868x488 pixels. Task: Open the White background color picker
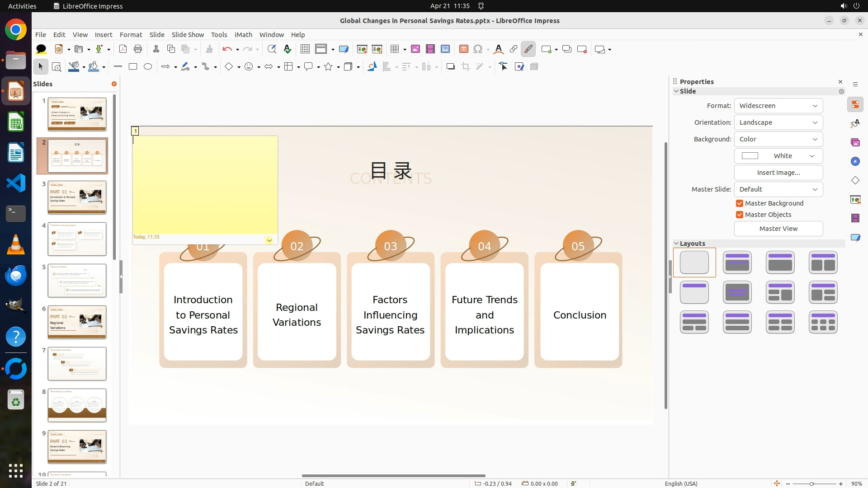click(778, 156)
